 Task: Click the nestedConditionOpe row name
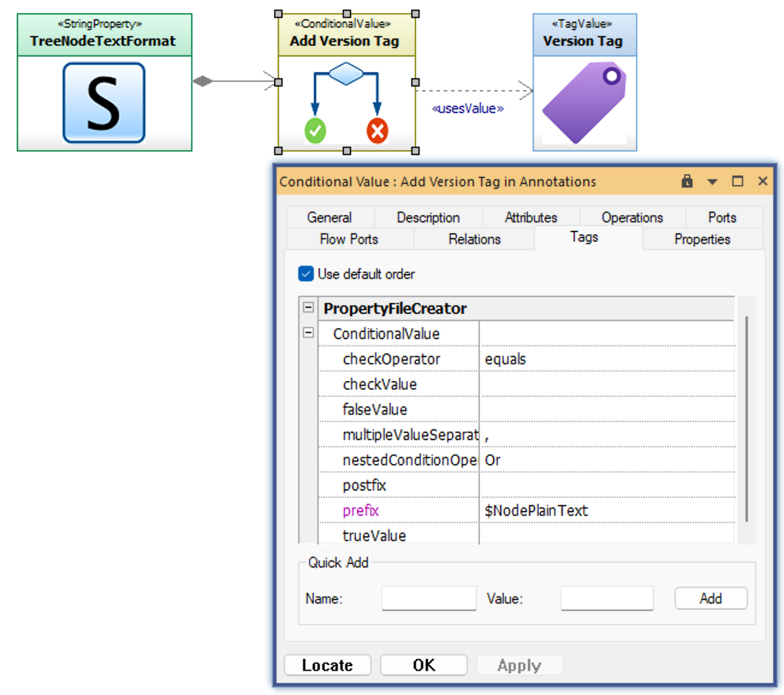410,460
